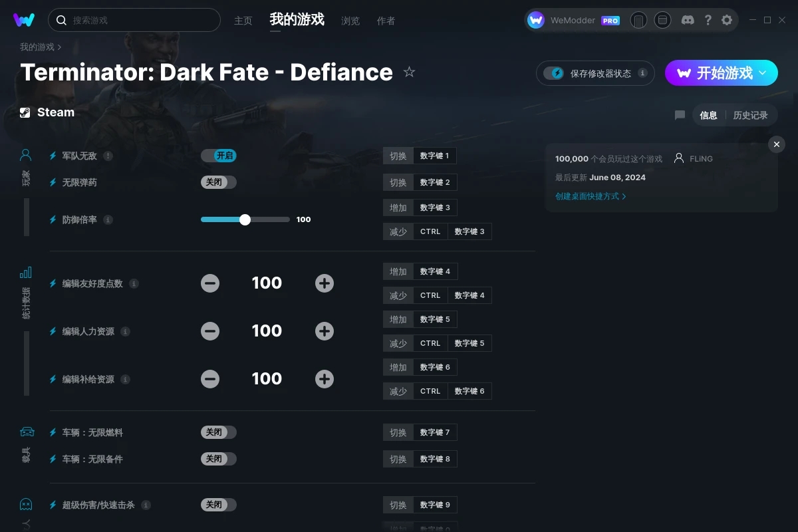The height and width of the screenshot is (532, 798).
Task: Switch to the 浏览 tab
Action: point(350,21)
